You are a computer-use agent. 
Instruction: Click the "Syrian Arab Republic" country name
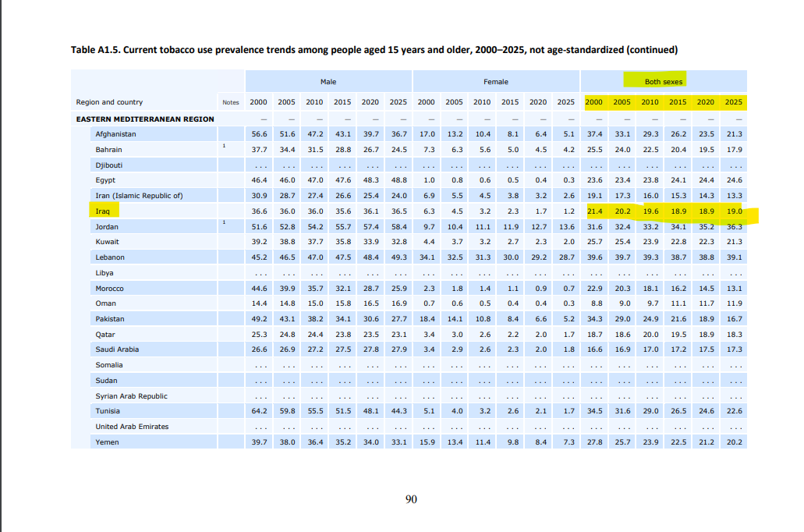(x=131, y=396)
